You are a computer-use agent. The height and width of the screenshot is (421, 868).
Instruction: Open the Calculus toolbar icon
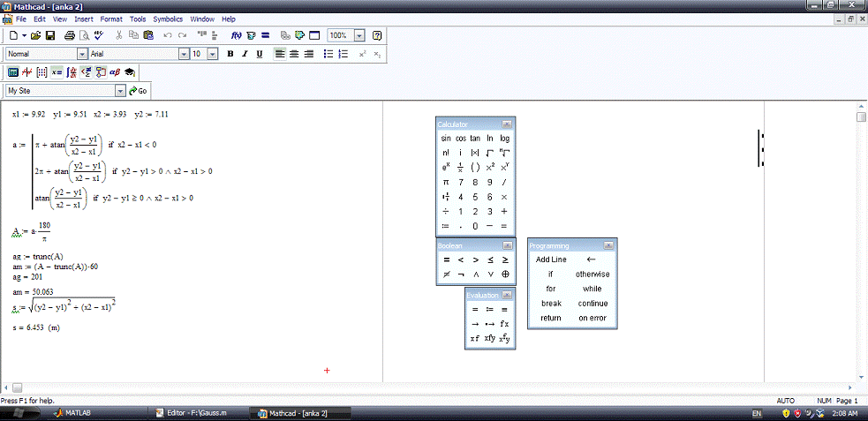[72, 72]
